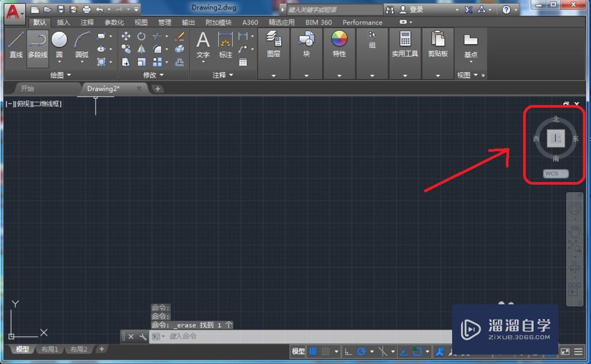591x364 pixels.
Task: Expand the 修改 (Modify) panel title
Action: point(154,75)
